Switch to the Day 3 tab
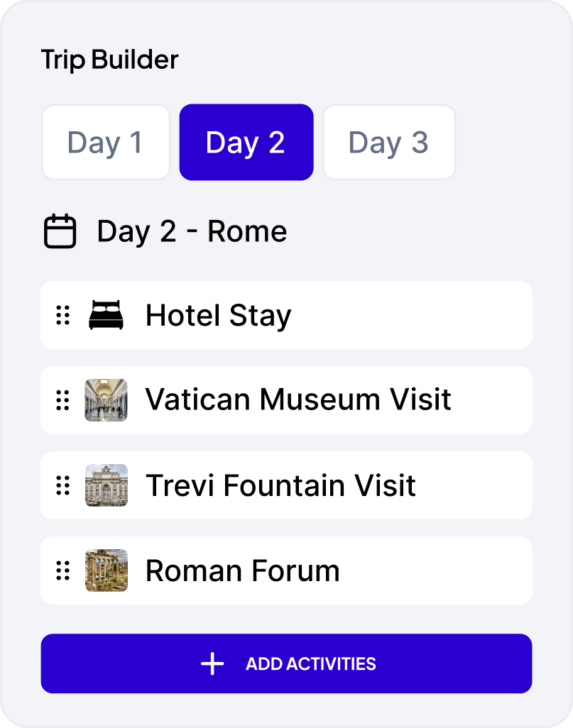573x728 pixels. pos(388,143)
